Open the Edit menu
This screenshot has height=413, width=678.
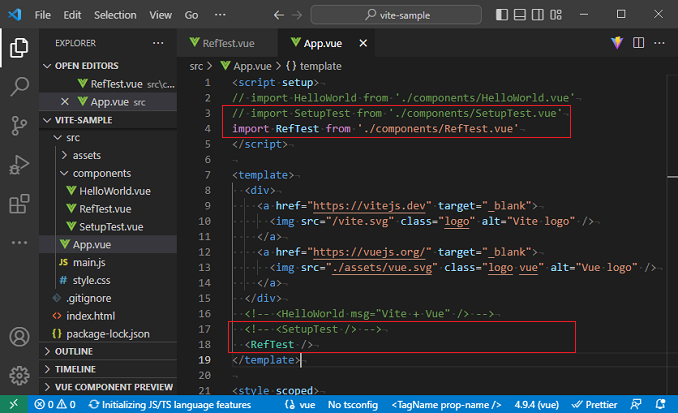[72, 15]
